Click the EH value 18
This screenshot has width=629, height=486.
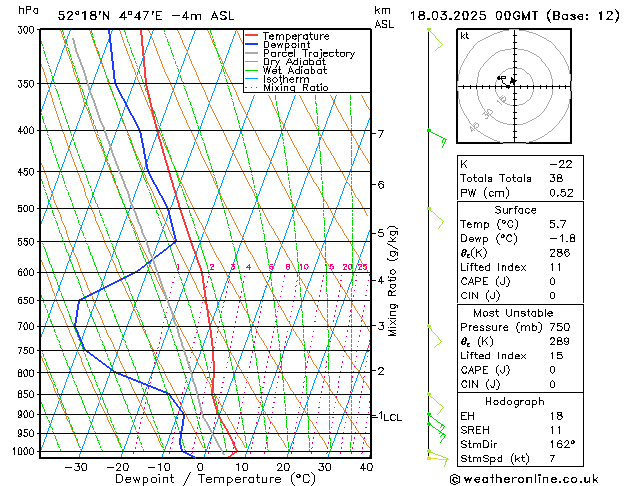point(556,416)
